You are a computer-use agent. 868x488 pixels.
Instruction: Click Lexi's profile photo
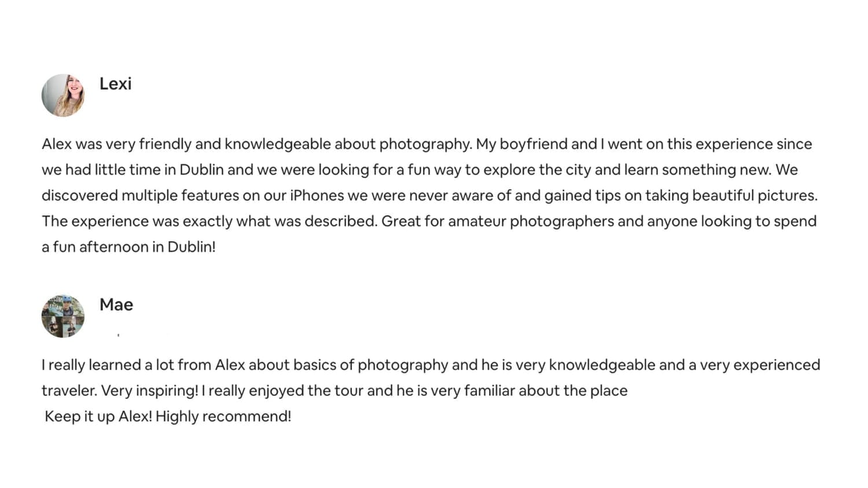pos(63,95)
